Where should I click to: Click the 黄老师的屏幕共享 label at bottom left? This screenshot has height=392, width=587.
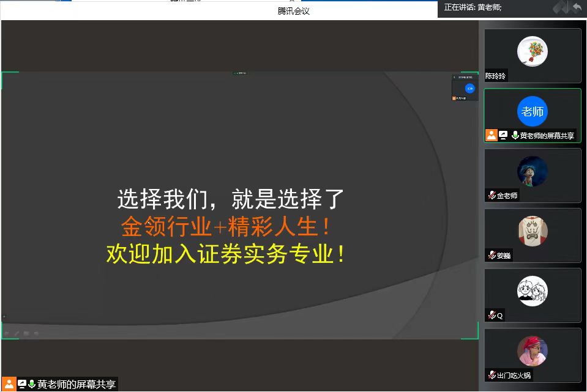[x=76, y=384]
